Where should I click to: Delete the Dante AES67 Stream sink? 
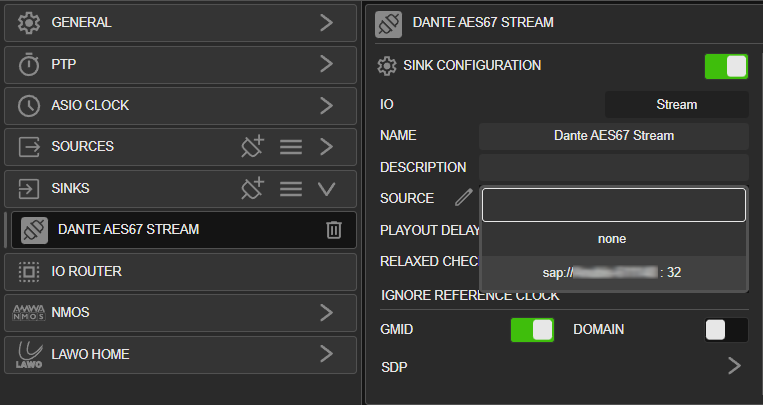click(334, 230)
